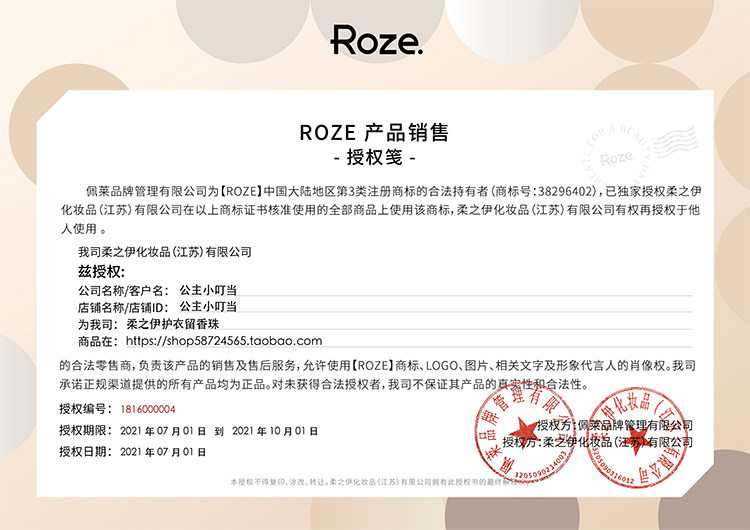This screenshot has height=530, width=750.
Task: Click the label "为我司:"
Action: coord(98,324)
